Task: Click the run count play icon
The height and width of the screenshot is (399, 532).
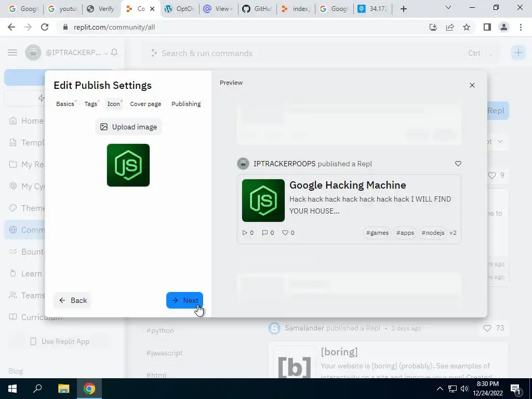Action: click(245, 233)
